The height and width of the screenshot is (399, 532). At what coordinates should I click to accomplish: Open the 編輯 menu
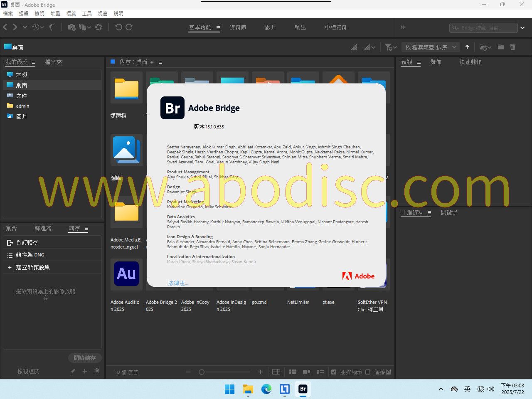click(24, 13)
